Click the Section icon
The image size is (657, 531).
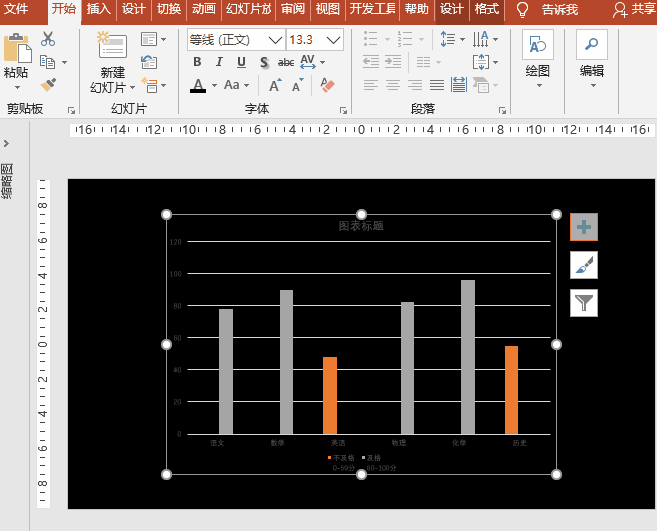[x=150, y=85]
